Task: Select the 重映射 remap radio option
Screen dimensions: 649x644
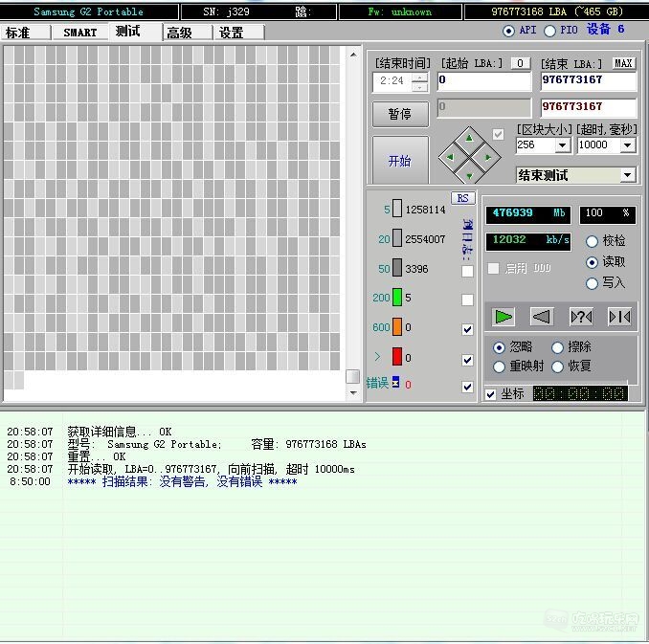Action: pyautogui.click(x=499, y=366)
